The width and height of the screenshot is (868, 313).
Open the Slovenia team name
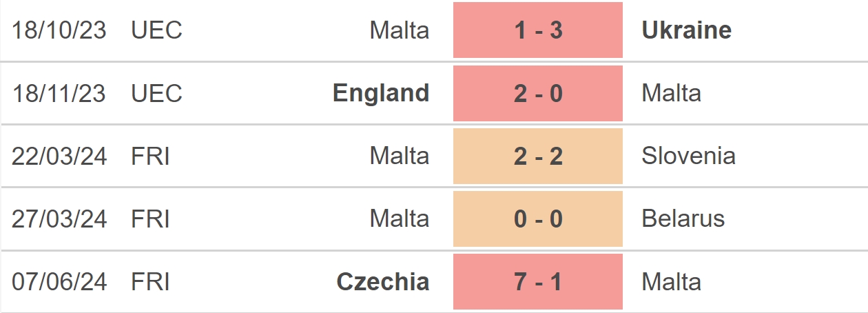click(x=689, y=156)
